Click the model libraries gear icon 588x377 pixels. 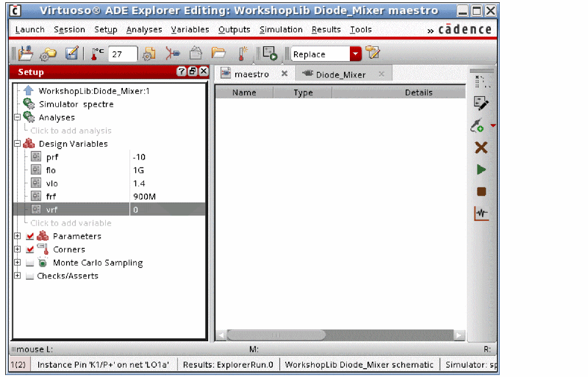click(149, 54)
